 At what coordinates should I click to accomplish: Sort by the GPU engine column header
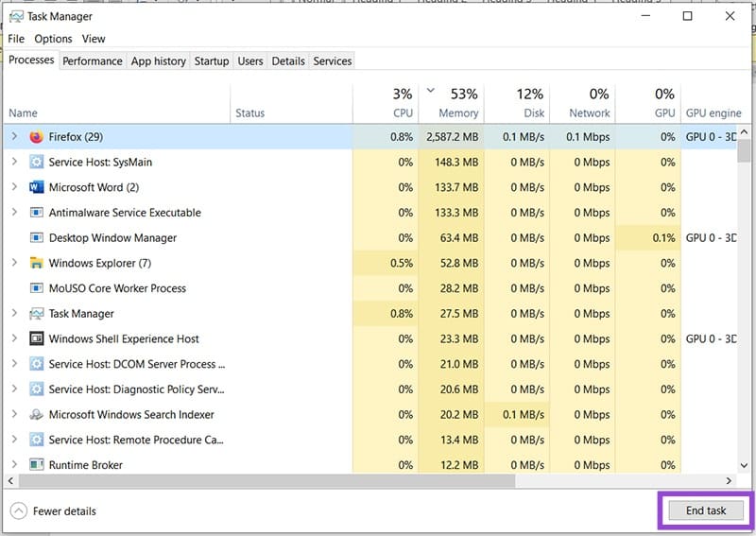pyautogui.click(x=715, y=103)
